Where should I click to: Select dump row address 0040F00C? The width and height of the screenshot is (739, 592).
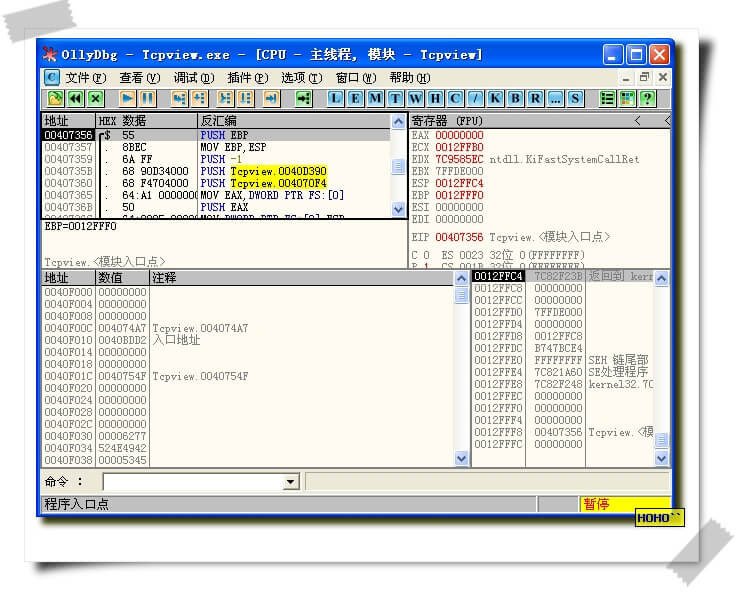click(68, 328)
